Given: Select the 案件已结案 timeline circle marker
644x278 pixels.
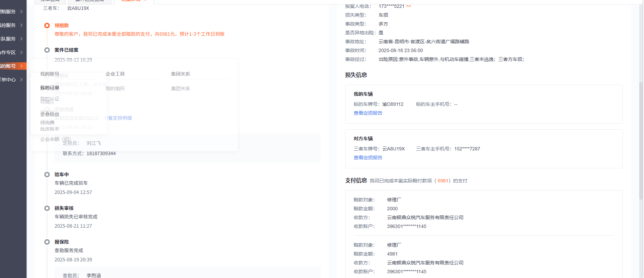Looking at the screenshot, I should (x=47, y=50).
